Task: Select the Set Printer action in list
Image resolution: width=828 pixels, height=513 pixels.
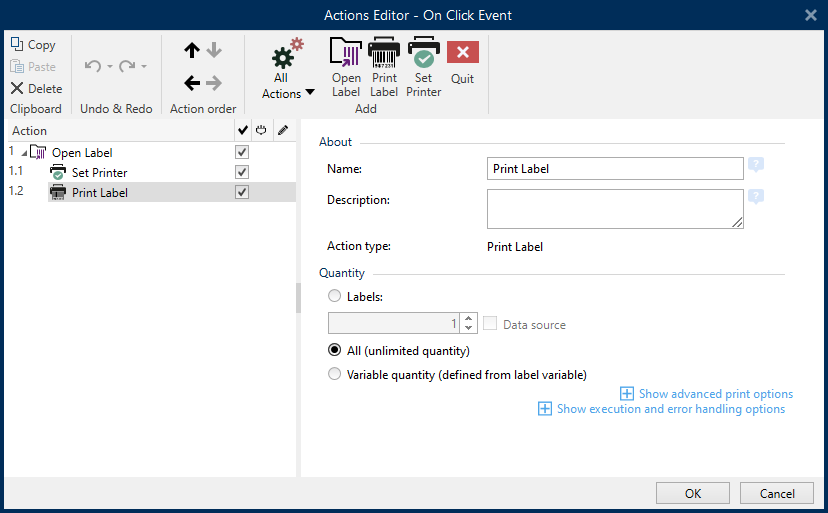Action: pos(99,173)
